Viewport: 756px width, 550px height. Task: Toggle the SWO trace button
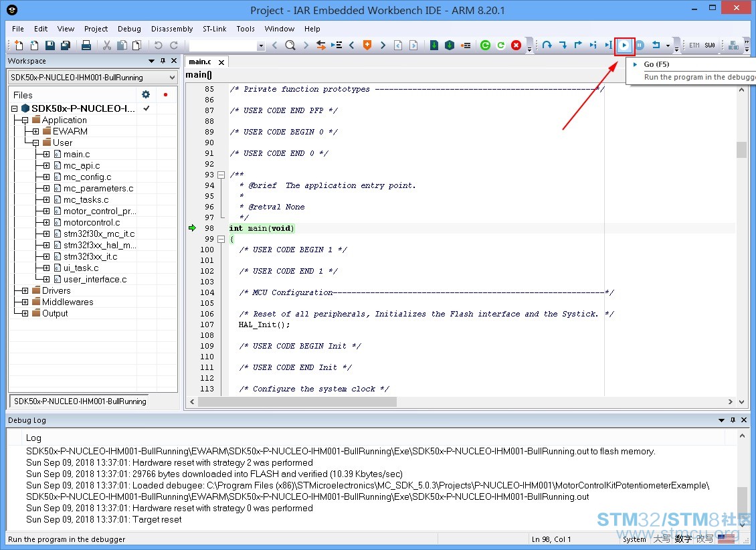point(710,45)
